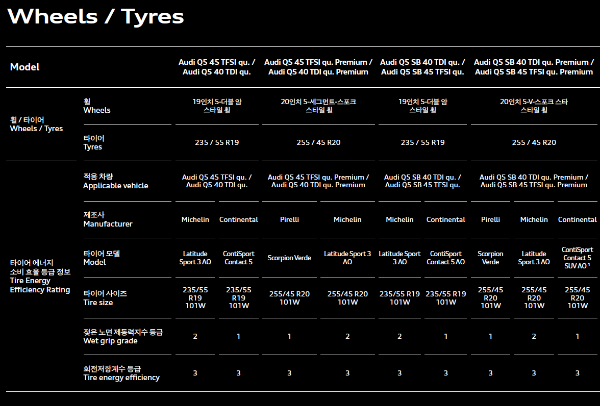This screenshot has height=406, width=600.
Task: Click the '제조사 Manufacturer' row label
Action: point(108,219)
